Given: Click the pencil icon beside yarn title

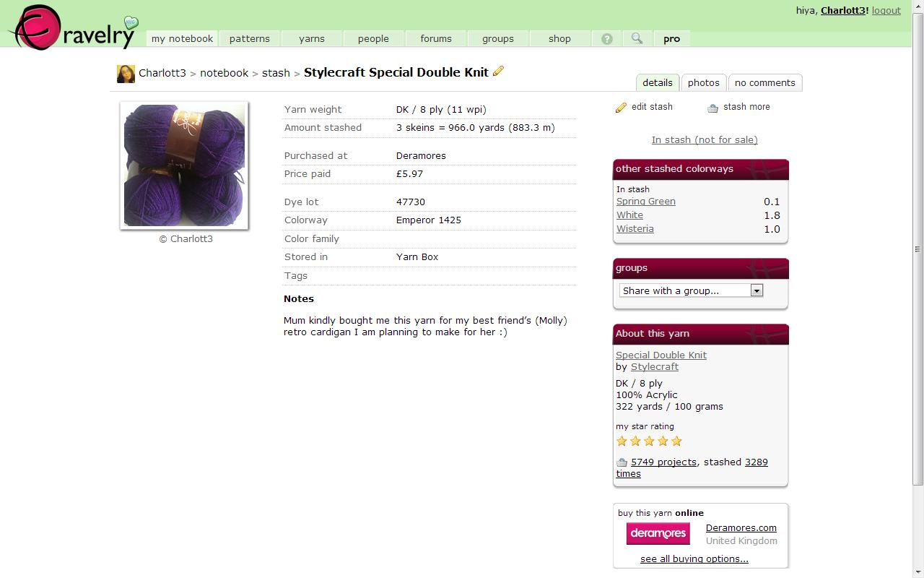Looking at the screenshot, I should click(498, 71).
